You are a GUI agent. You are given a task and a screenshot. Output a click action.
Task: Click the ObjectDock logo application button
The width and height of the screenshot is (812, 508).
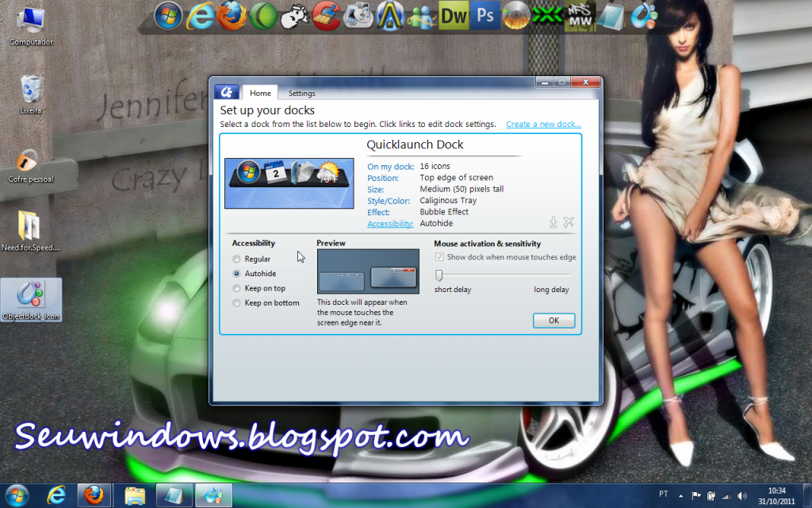point(227,92)
